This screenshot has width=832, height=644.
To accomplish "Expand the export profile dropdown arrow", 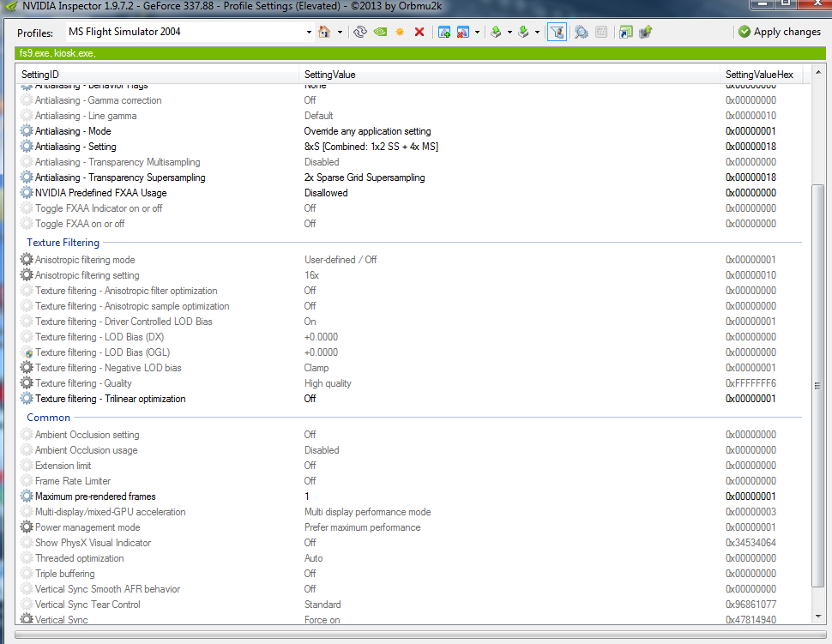I will coord(509,33).
